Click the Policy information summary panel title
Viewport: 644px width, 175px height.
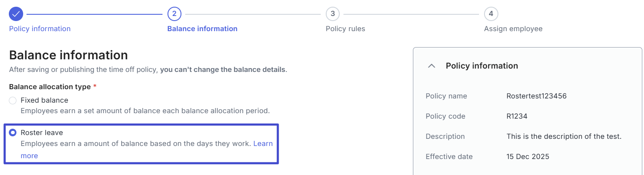pyautogui.click(x=482, y=66)
